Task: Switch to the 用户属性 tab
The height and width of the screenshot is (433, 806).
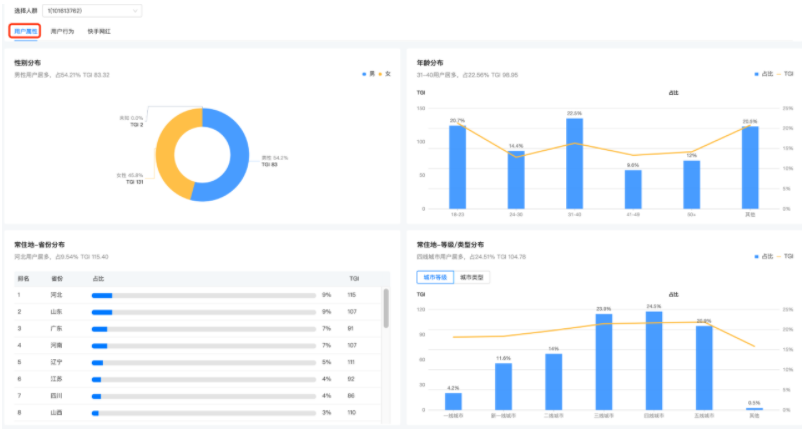Action: coord(26,32)
